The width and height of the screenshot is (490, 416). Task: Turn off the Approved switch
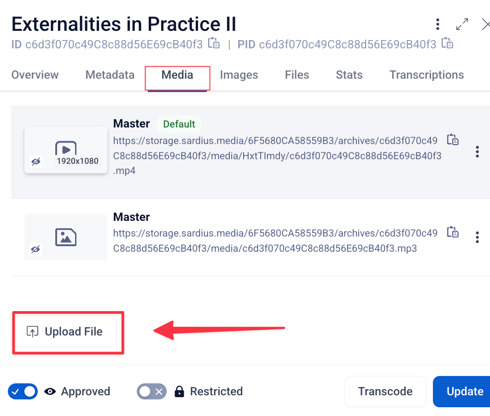[x=23, y=391]
